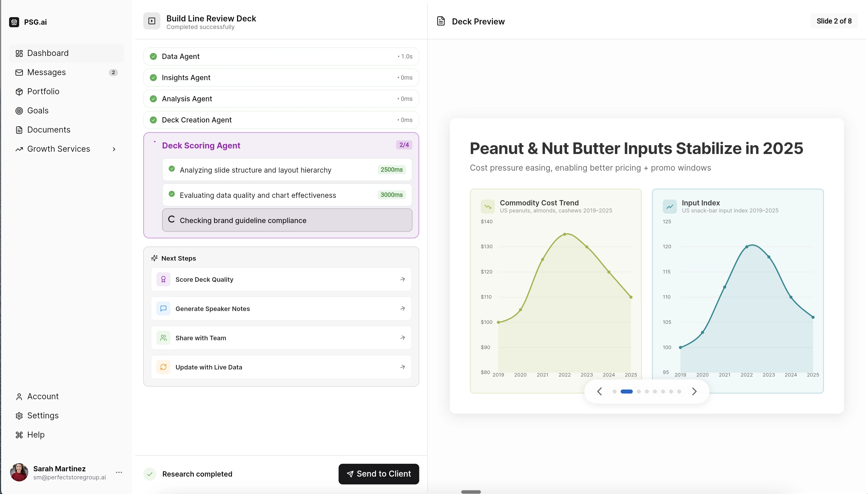Advance to next slide with right chevron
The height and width of the screenshot is (494, 868).
[695, 391]
